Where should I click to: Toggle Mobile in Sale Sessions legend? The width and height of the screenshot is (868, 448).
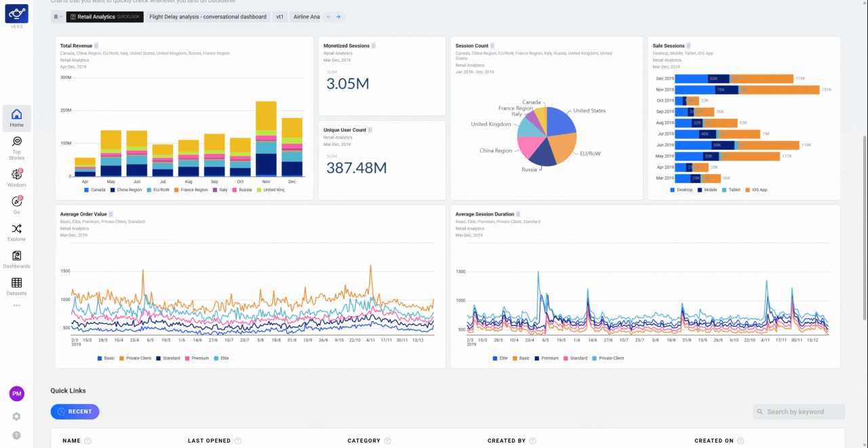click(x=707, y=190)
